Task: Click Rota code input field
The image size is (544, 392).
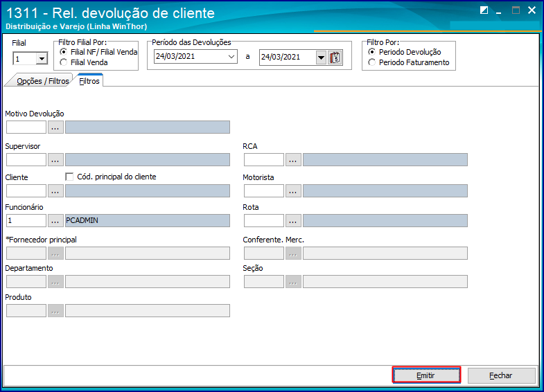Action: 264,221
